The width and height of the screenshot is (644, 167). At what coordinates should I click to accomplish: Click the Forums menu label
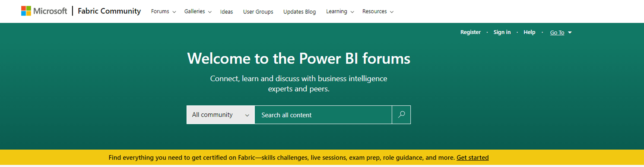click(160, 11)
